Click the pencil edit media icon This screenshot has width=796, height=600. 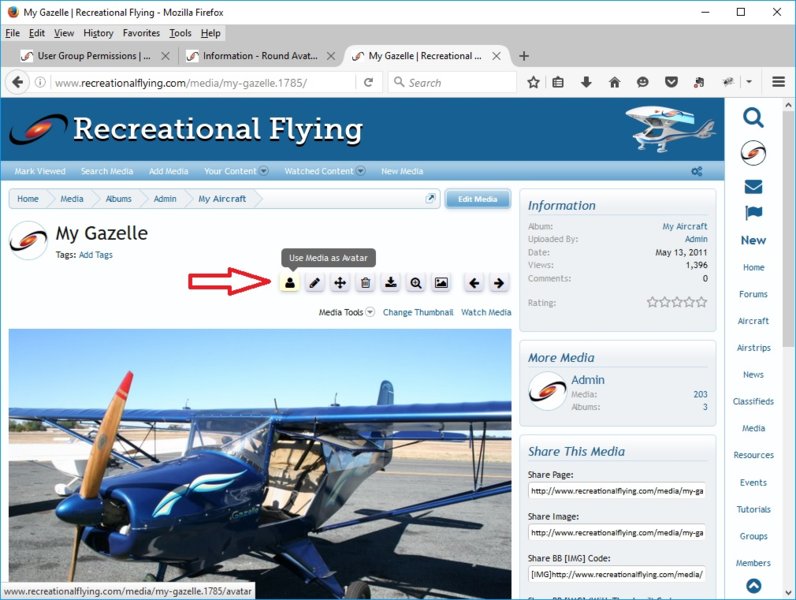315,283
